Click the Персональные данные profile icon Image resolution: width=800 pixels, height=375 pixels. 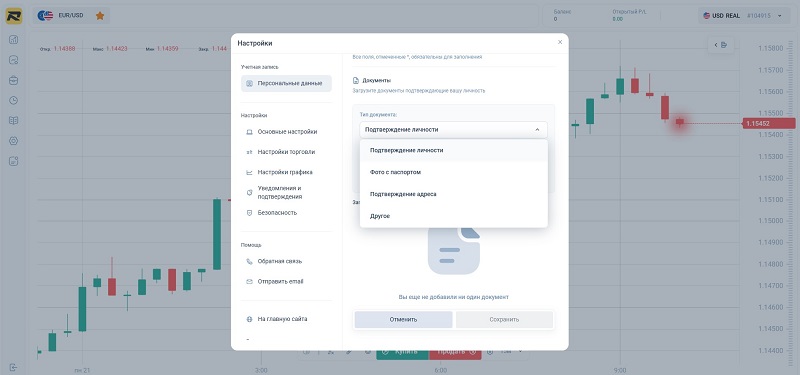tap(249, 83)
